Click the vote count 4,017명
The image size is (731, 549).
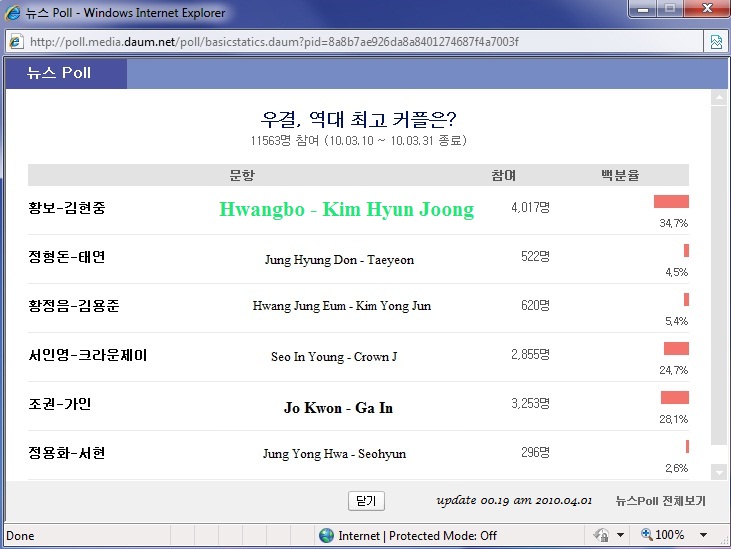click(531, 207)
